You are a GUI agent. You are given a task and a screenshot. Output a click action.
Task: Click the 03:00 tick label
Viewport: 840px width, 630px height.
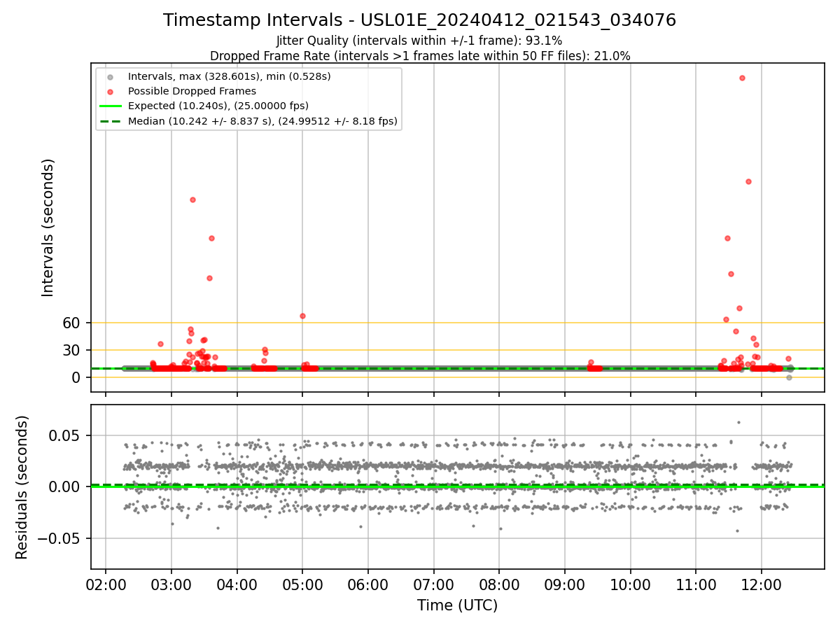click(x=171, y=584)
